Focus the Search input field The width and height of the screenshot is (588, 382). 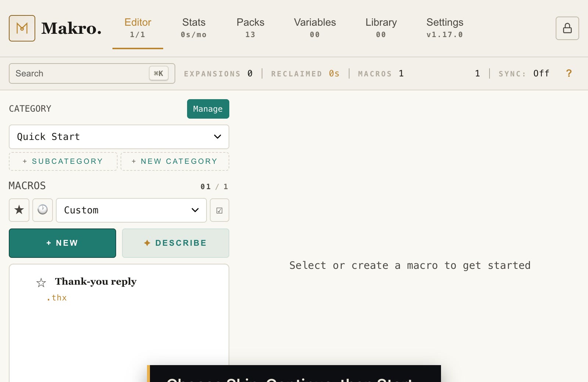[x=92, y=73]
